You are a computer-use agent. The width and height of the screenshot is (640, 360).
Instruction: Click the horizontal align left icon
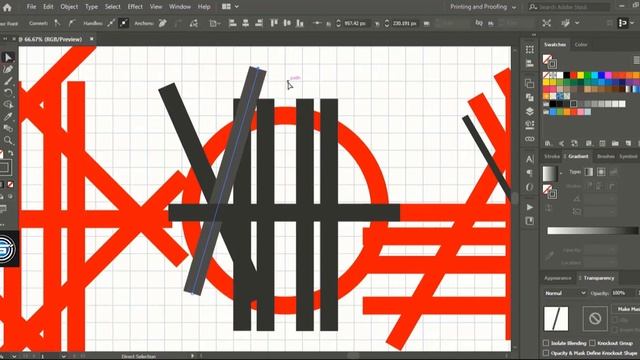[232, 23]
